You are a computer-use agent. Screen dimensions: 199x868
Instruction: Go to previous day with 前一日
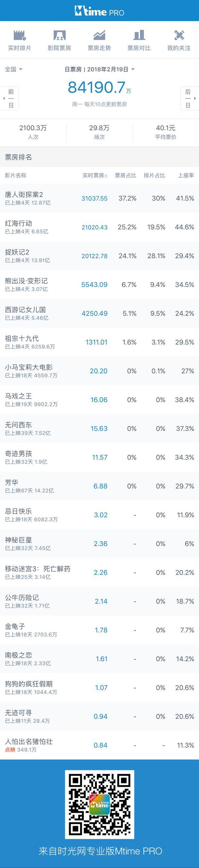click(x=9, y=98)
